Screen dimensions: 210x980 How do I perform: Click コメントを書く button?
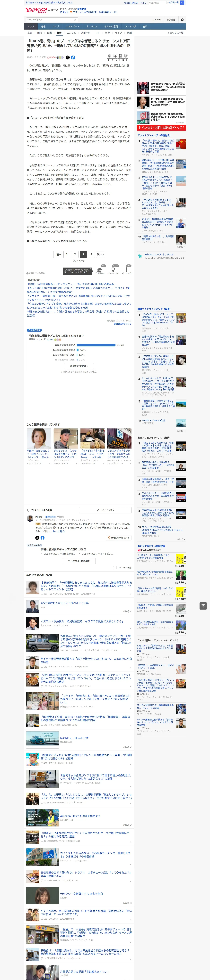coord(105,510)
